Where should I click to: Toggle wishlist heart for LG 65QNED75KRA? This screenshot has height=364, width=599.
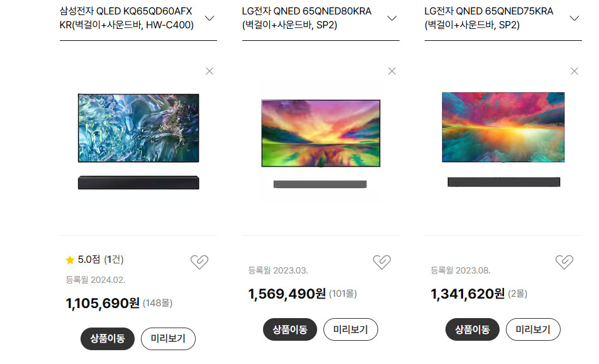click(564, 262)
